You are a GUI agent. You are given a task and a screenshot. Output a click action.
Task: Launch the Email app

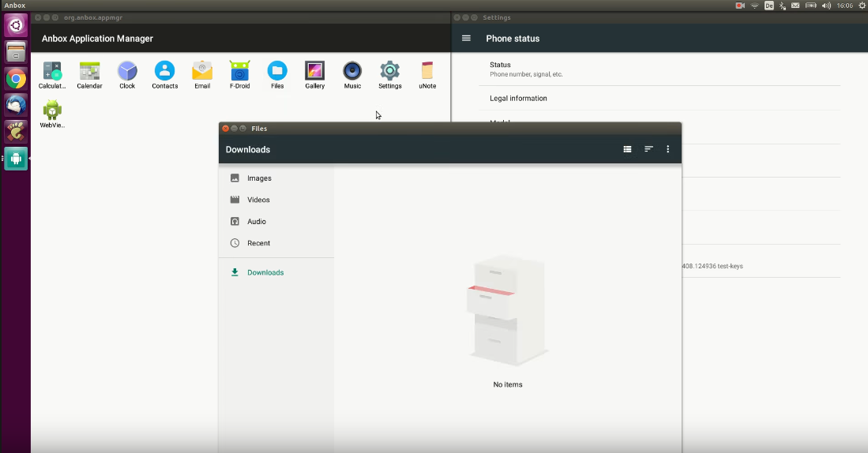pos(202,72)
